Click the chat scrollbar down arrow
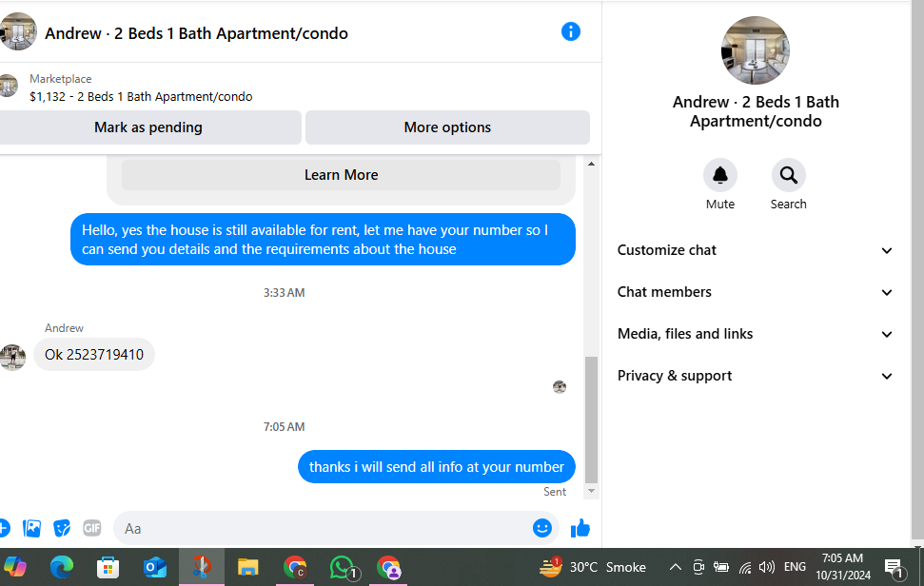924x586 pixels. [591, 491]
